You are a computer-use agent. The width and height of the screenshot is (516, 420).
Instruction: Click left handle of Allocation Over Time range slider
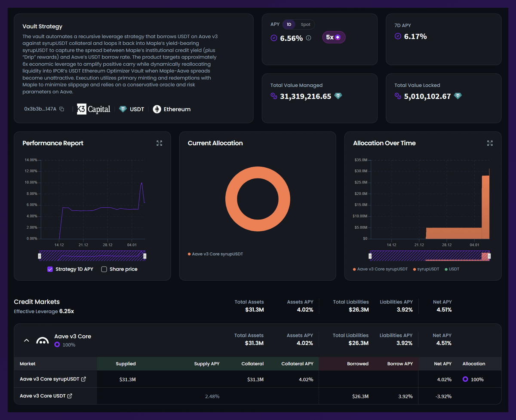pos(370,256)
